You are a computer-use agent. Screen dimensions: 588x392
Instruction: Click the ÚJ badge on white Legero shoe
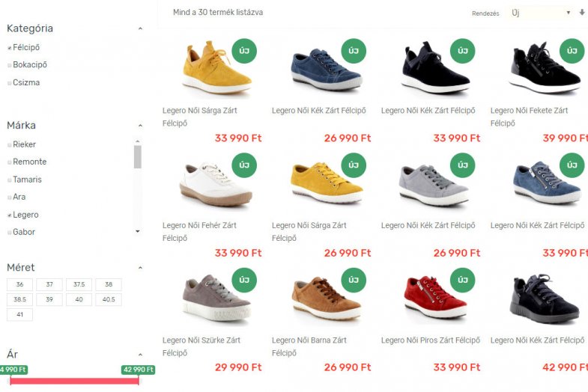coord(244,165)
